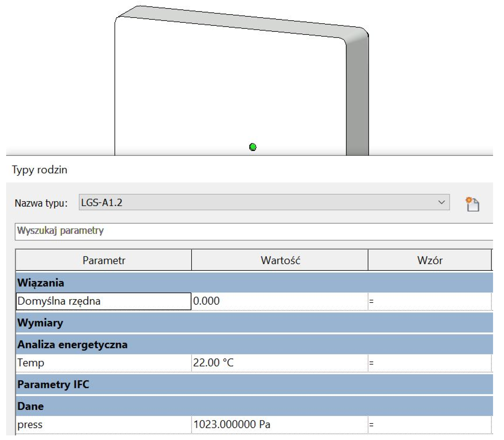Select the Domyślna rzędna parameter cell
The width and height of the screenshot is (504, 440).
coord(104,301)
